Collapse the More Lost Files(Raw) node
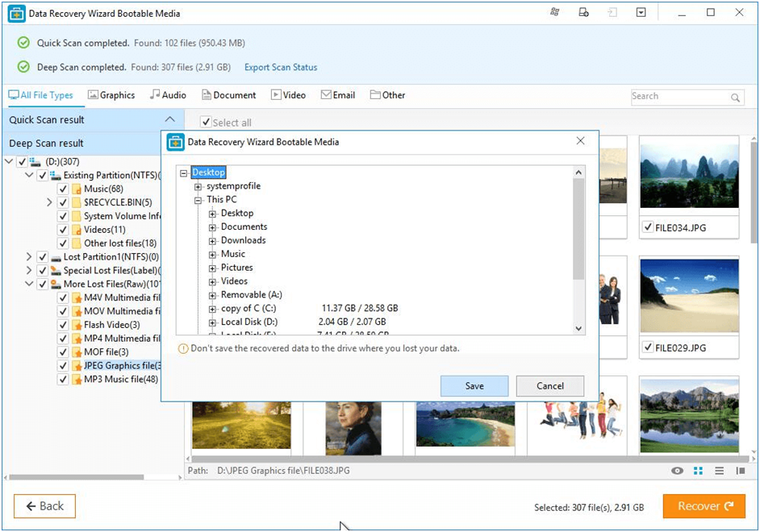Image resolution: width=760 pixels, height=532 pixels. click(29, 284)
